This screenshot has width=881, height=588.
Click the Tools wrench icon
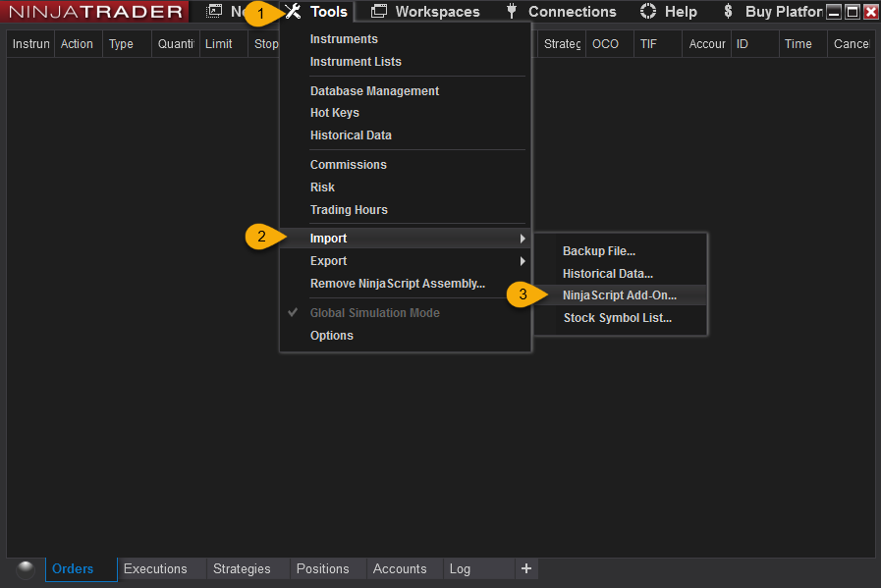(x=293, y=11)
